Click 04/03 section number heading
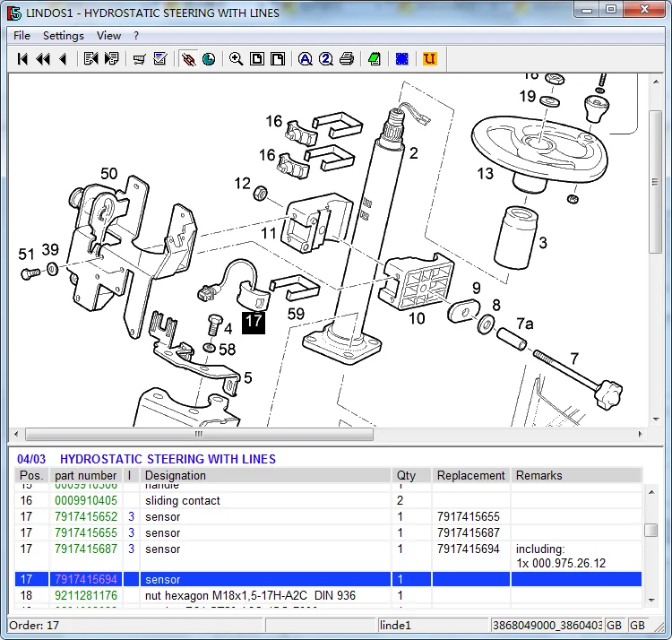The width and height of the screenshot is (672, 640). pos(31,459)
